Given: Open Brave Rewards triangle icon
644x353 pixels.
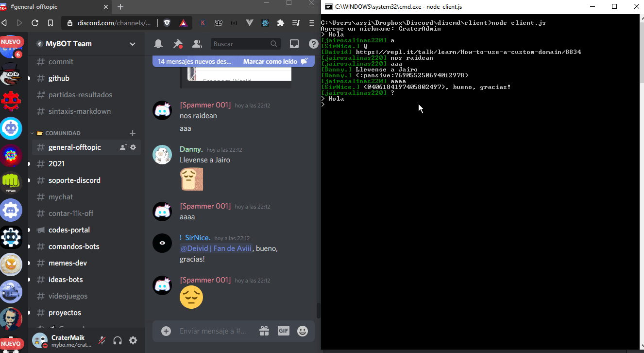Looking at the screenshot, I should 183,23.
